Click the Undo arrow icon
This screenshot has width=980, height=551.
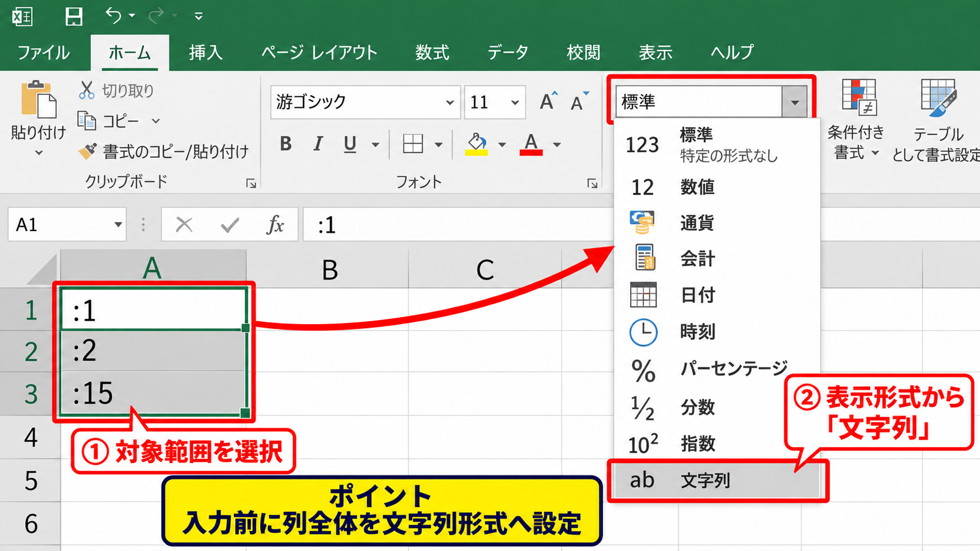(x=113, y=15)
